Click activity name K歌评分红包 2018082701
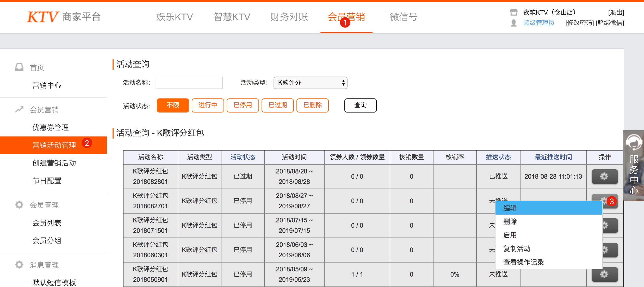This screenshot has width=644, height=287. [x=151, y=201]
